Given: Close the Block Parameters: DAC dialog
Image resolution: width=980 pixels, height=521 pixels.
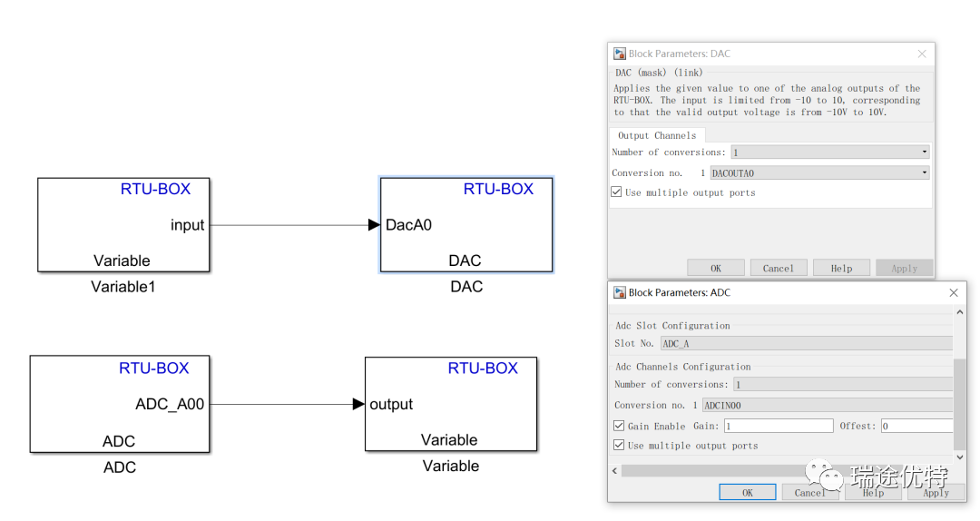Looking at the screenshot, I should click(x=922, y=54).
